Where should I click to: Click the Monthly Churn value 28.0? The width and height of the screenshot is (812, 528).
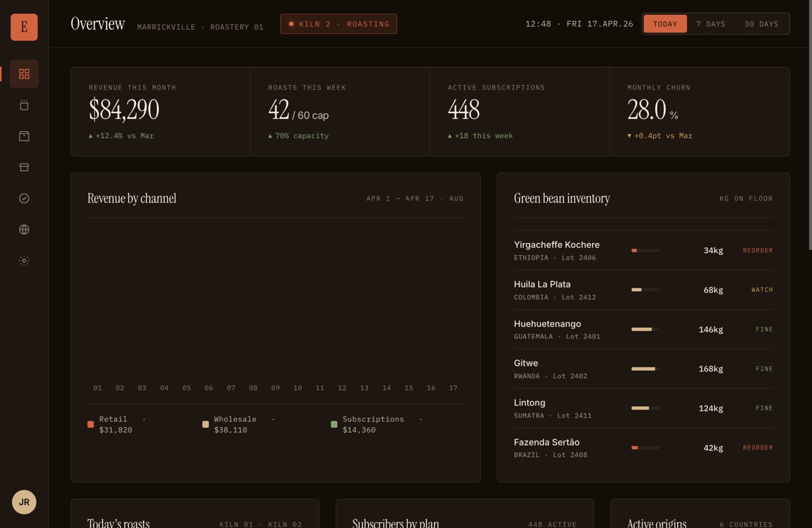point(647,109)
